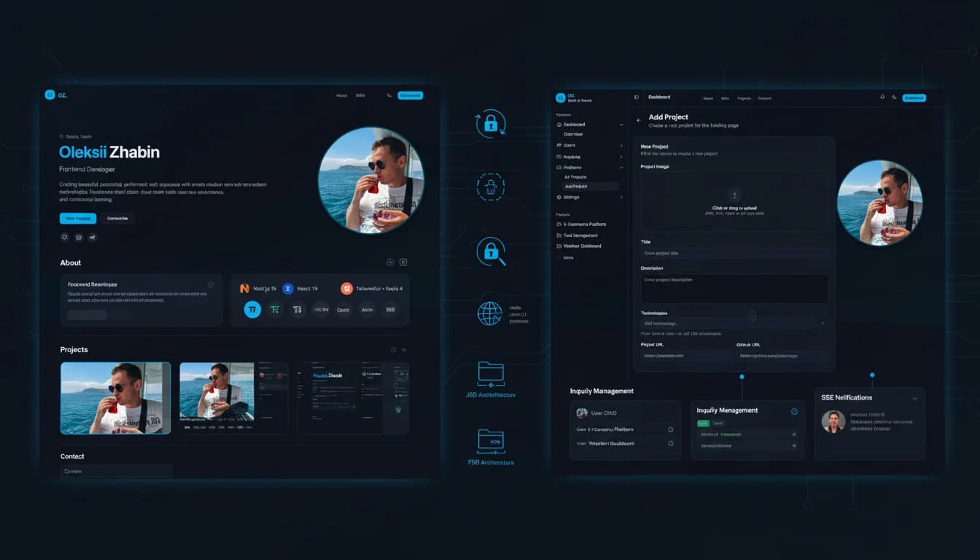Select the GitHub icon under the hero buttons

65,237
